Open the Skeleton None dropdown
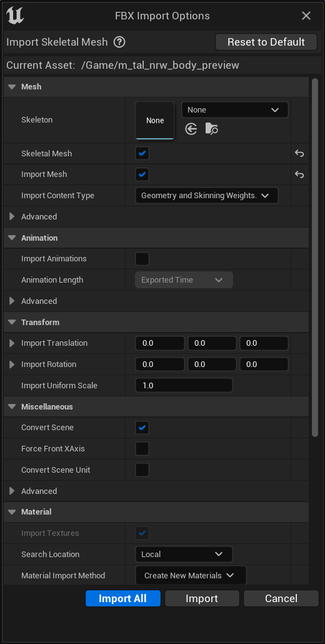Image resolution: width=325 pixels, height=644 pixels. click(235, 110)
